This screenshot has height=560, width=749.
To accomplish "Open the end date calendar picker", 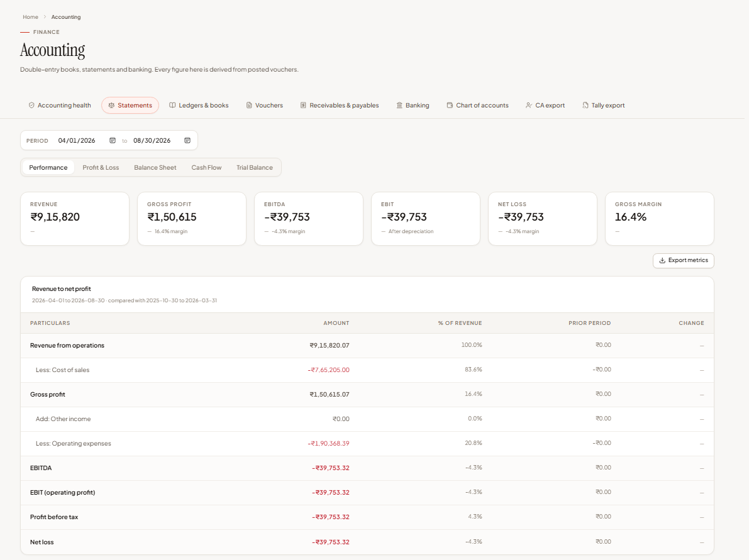I will coord(188,140).
